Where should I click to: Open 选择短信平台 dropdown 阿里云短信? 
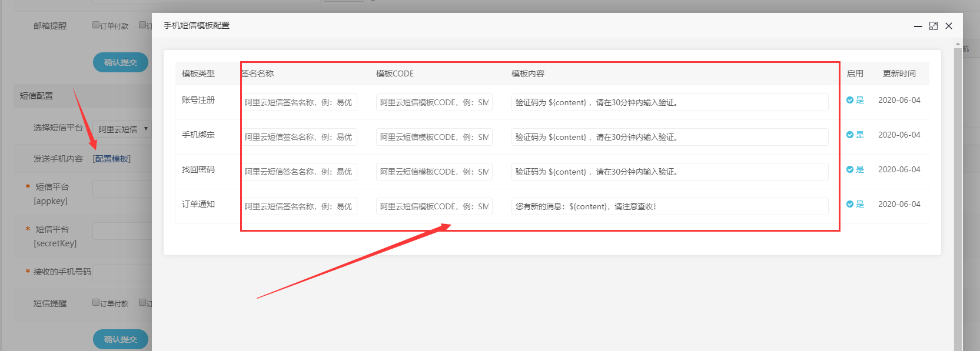click(x=122, y=129)
